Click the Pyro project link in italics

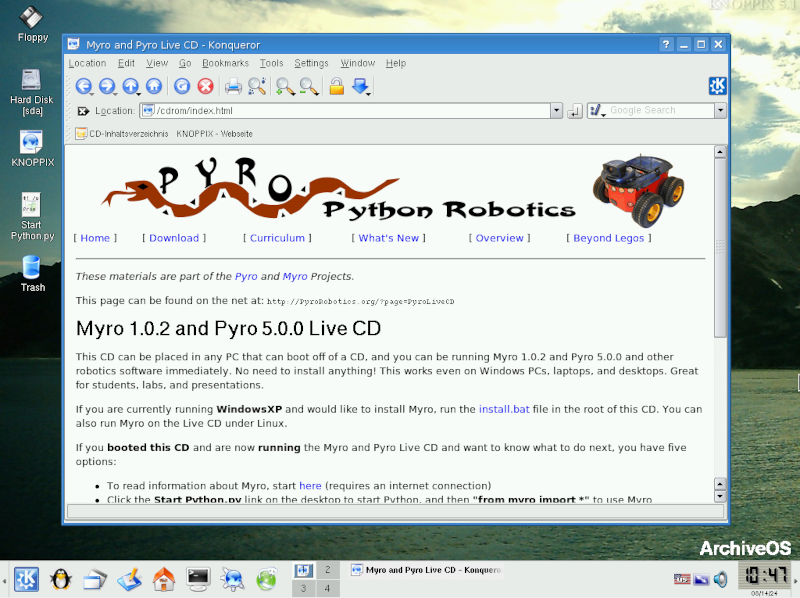[x=246, y=277]
